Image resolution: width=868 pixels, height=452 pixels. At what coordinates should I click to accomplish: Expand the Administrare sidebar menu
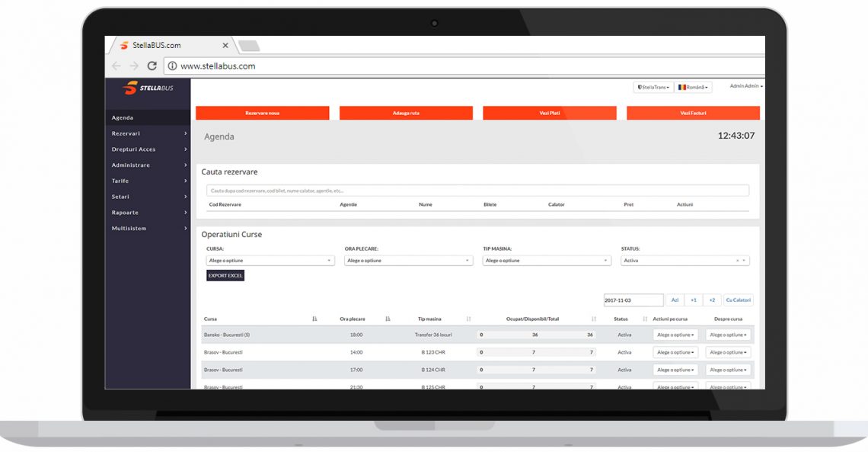point(147,165)
